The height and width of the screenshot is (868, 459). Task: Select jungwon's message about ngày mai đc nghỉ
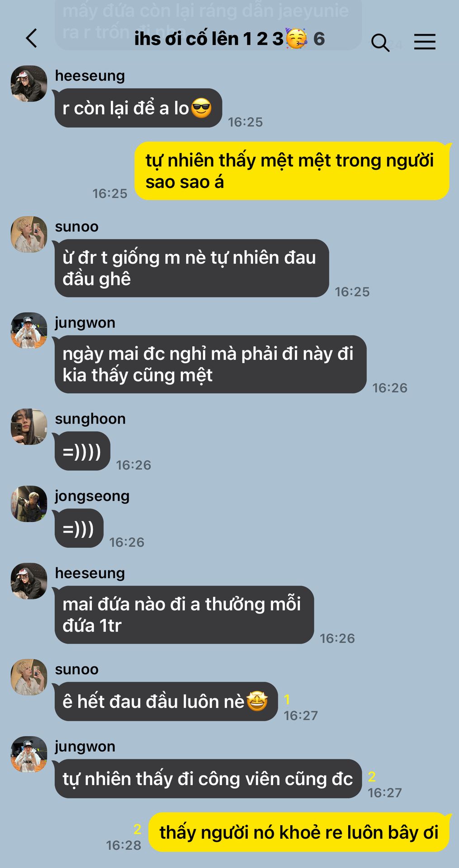click(x=210, y=364)
